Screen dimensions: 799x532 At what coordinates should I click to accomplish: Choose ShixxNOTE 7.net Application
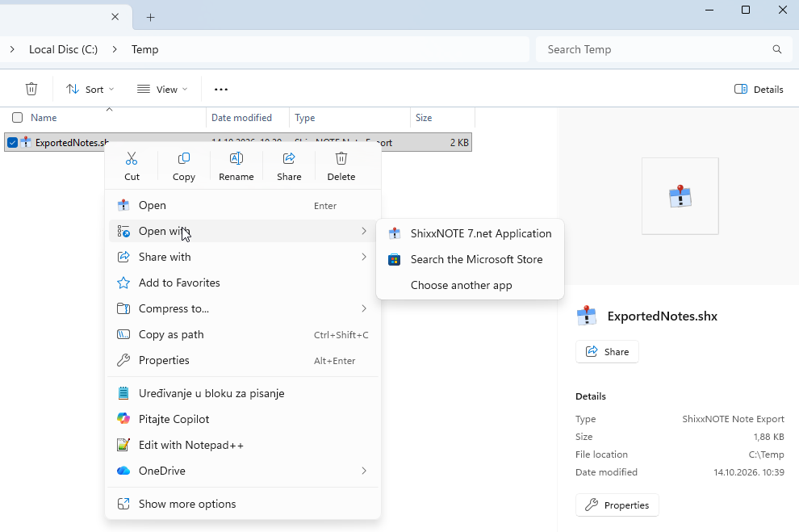pos(470,233)
